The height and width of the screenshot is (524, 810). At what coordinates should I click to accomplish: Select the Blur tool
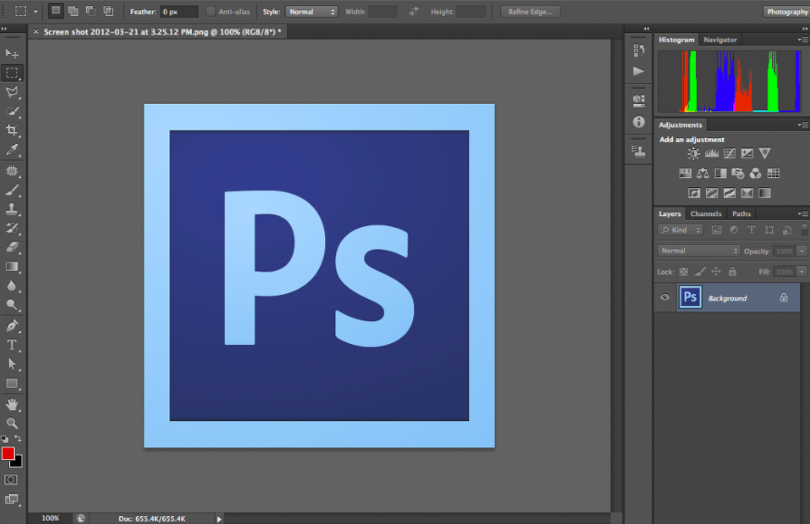(x=11, y=286)
